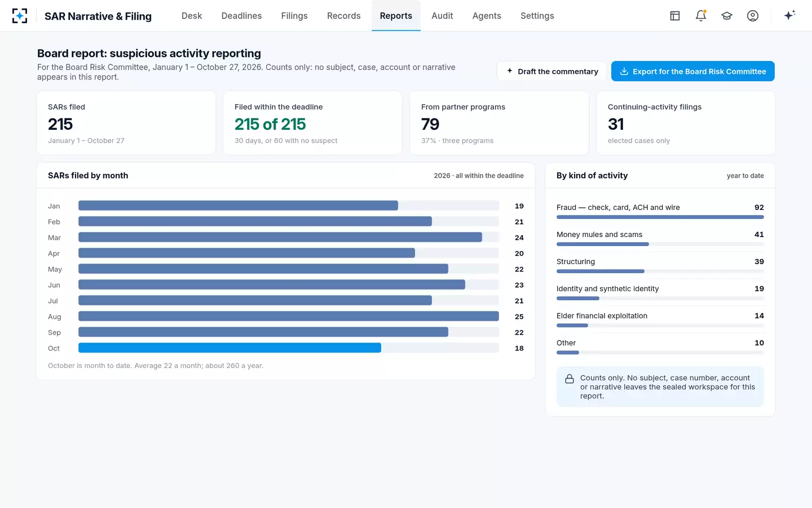Open the user account profile icon
Viewport: 812px width, 508px height.
pyautogui.click(x=753, y=16)
